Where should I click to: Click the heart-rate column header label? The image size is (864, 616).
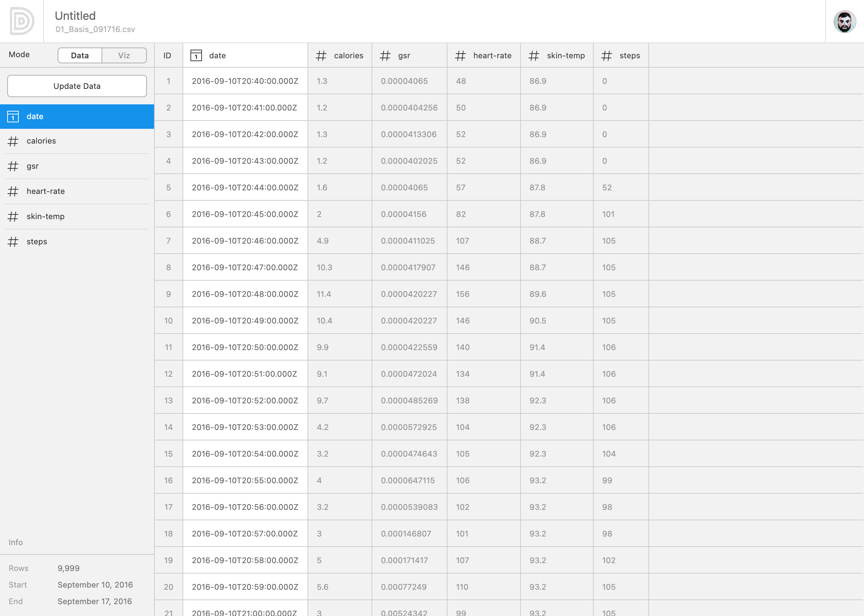pos(492,55)
